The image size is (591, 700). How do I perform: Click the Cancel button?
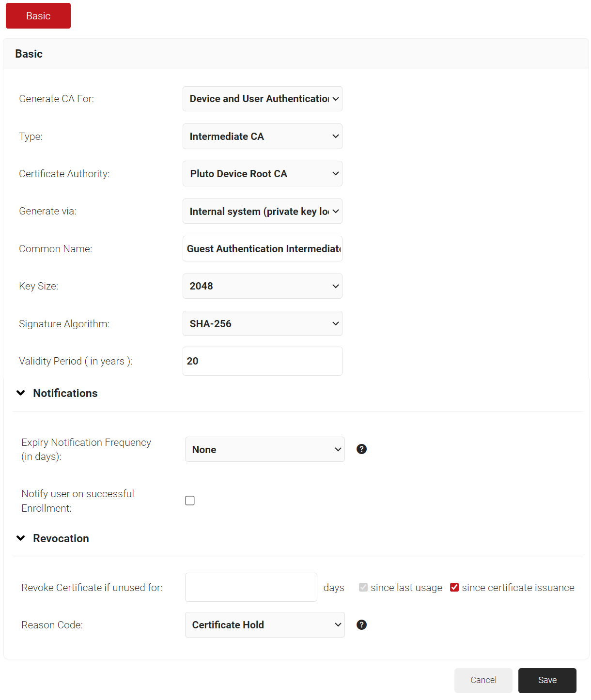point(483,680)
